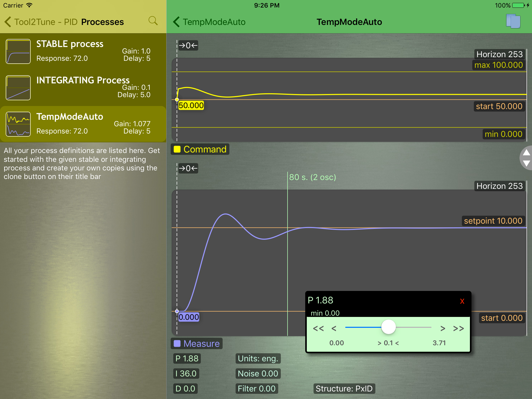
Task: Tap slider lower bound 0.00
Action: pos(337,343)
